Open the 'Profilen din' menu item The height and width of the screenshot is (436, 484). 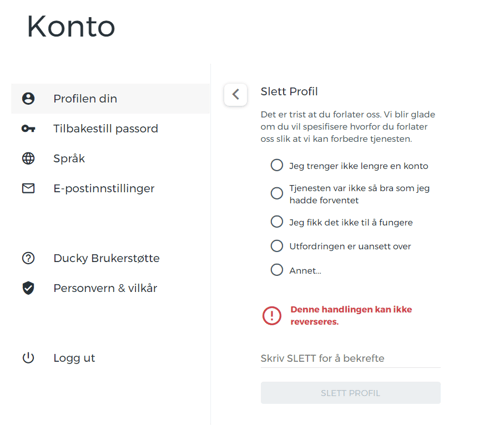pyautogui.click(x=111, y=99)
